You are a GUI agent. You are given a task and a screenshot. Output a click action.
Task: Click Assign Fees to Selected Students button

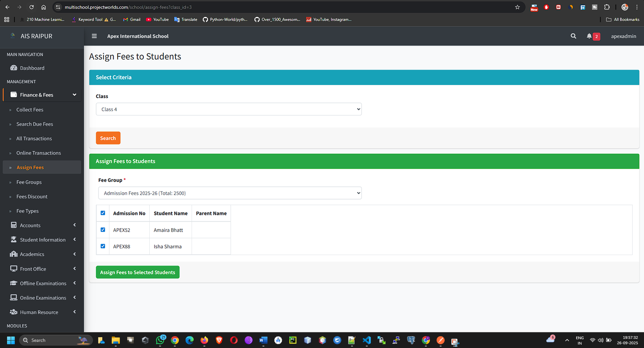[138, 272]
